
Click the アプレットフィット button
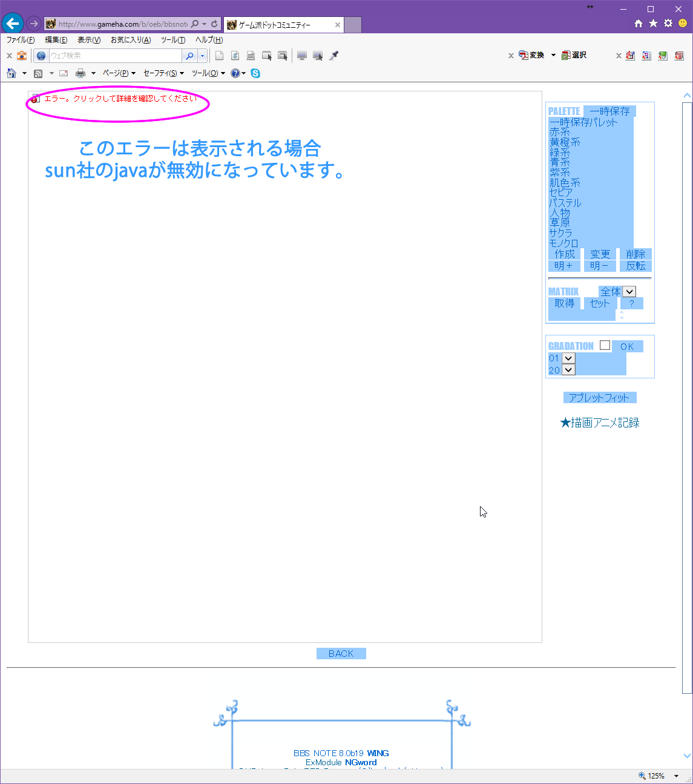click(599, 398)
